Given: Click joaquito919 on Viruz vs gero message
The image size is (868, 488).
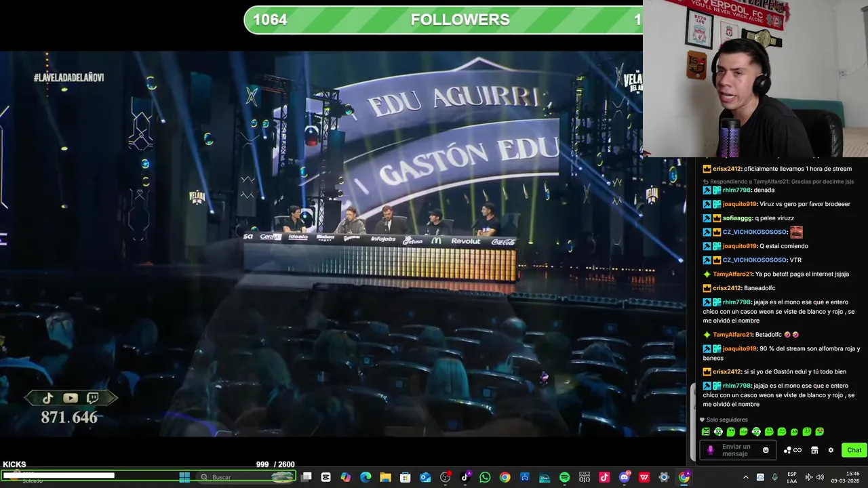Looking at the screenshot, I should (739, 204).
